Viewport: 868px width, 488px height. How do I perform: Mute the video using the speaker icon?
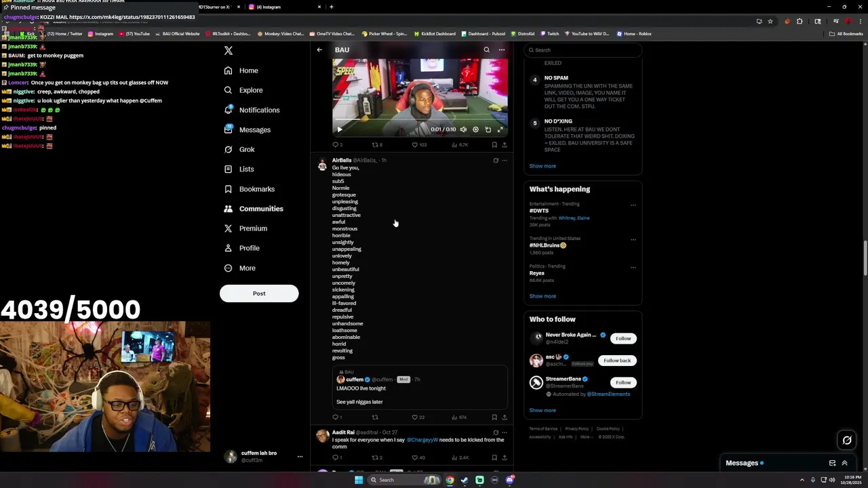[463, 129]
